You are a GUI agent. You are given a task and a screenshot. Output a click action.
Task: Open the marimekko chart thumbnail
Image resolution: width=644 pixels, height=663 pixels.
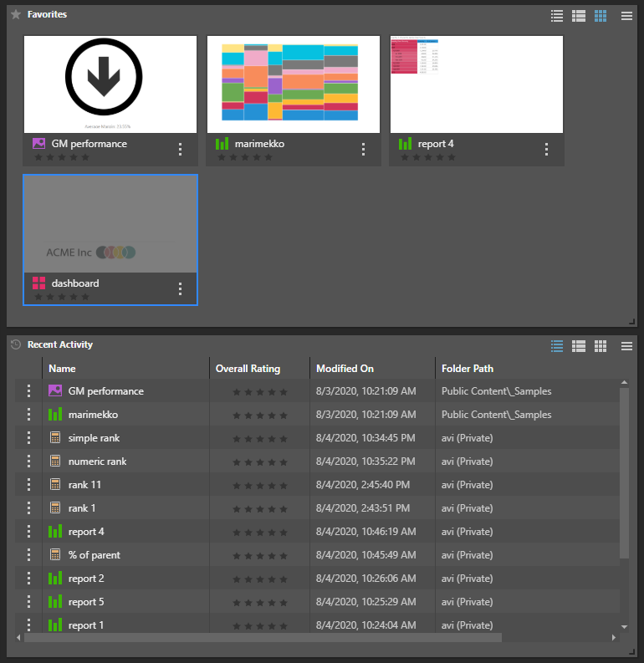(294, 84)
